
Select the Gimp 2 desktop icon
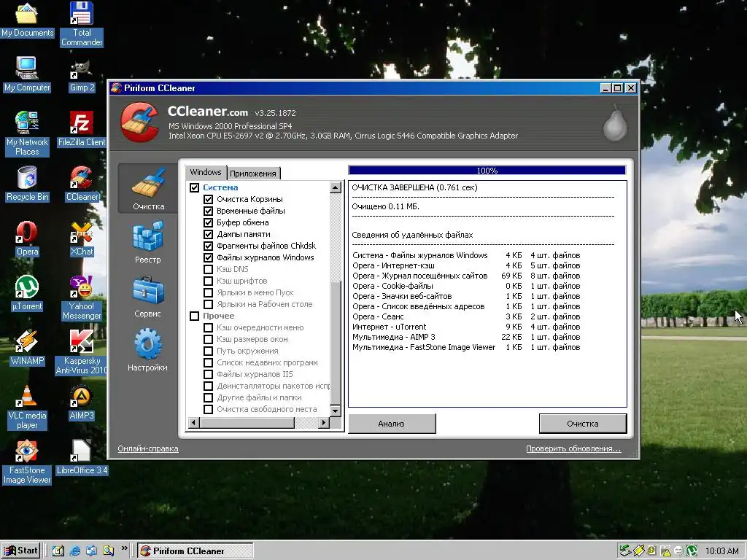click(x=82, y=75)
